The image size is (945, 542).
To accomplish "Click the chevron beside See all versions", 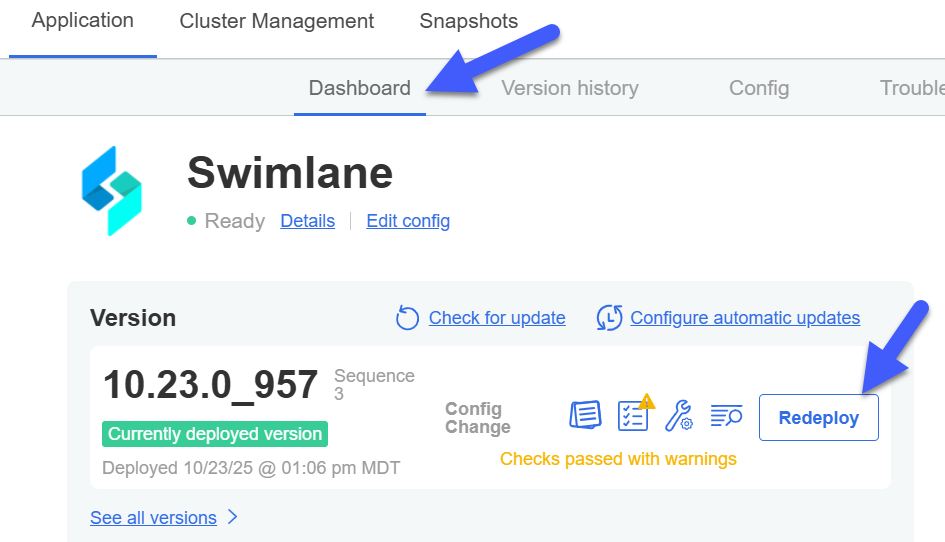I will coord(233,517).
